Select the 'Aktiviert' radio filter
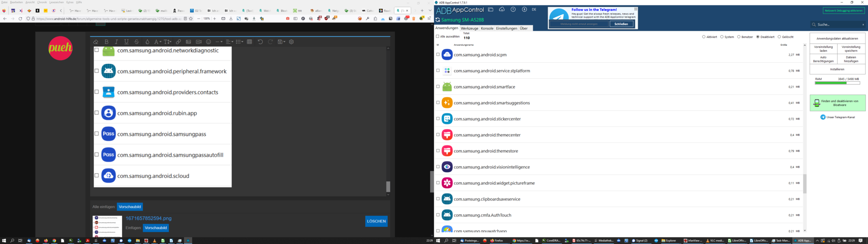The image size is (868, 244). 704,37
